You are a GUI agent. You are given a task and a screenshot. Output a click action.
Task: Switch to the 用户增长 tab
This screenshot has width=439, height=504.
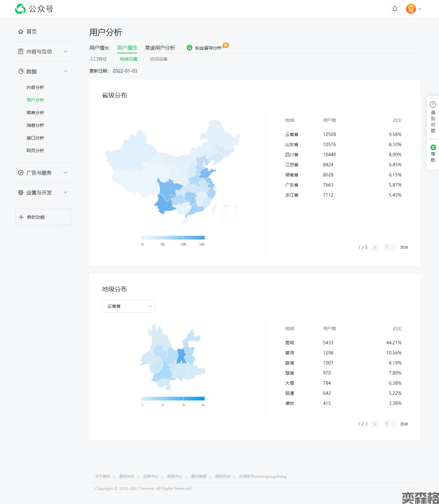[x=99, y=48]
